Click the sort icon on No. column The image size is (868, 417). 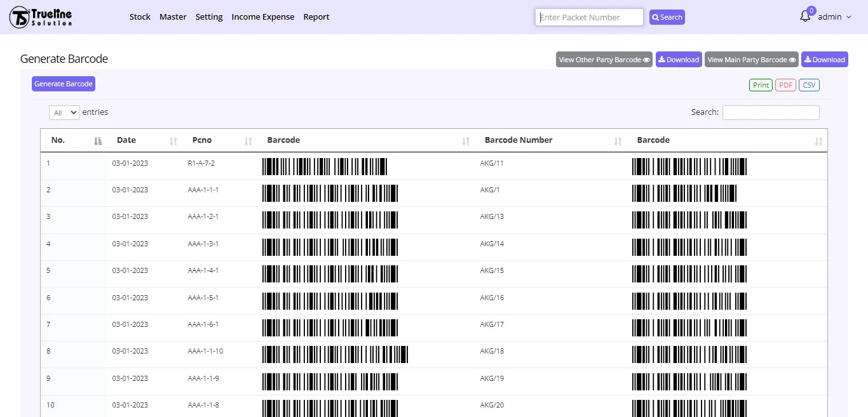pos(98,141)
